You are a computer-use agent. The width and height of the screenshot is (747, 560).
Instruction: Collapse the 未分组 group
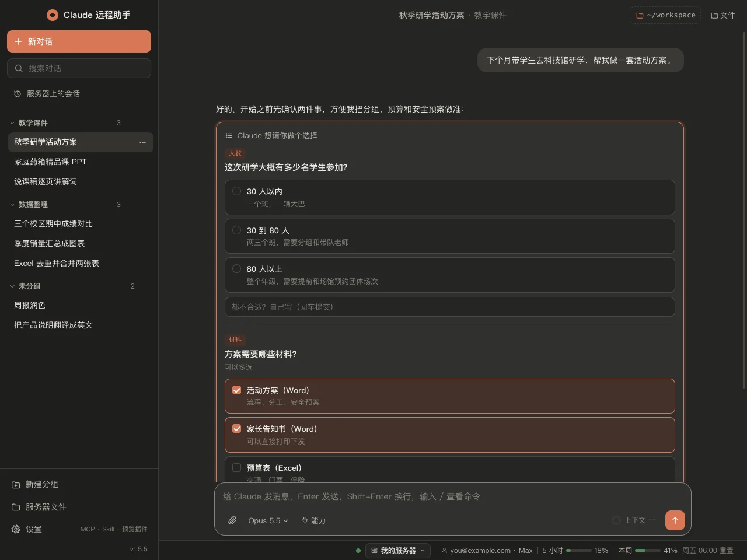[x=12, y=286]
